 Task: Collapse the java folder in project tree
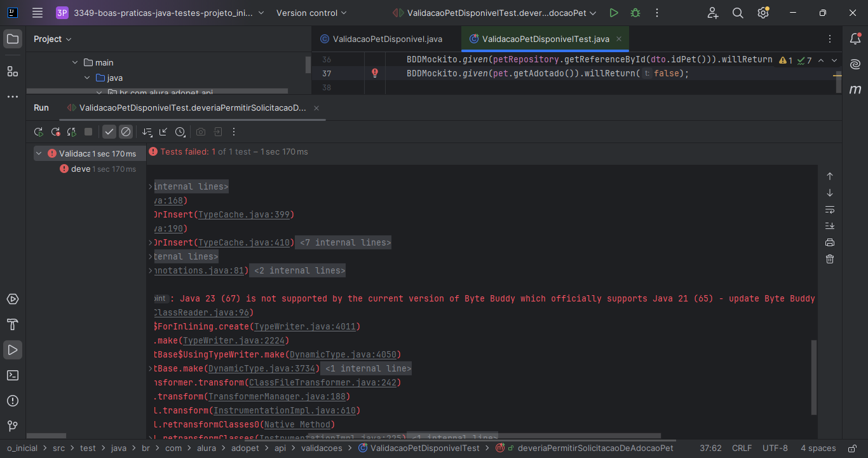tap(87, 78)
